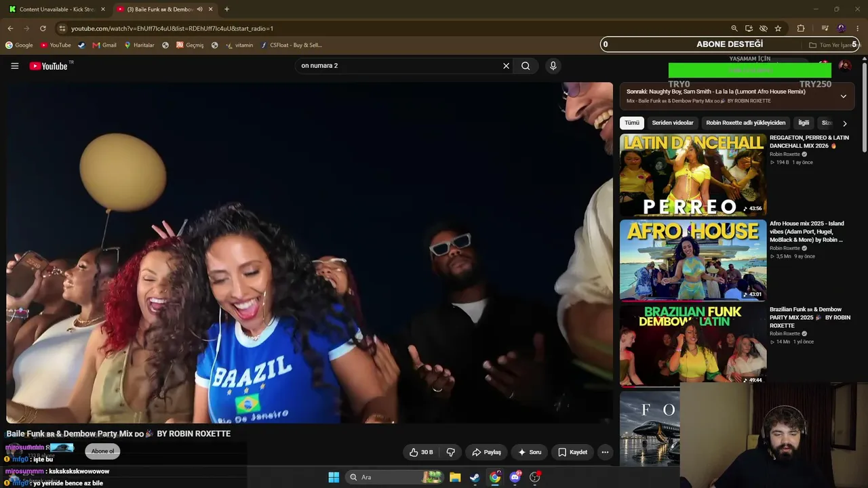Expand the Sonraki mix playlist panel
The width and height of the screenshot is (868, 488).
844,96
